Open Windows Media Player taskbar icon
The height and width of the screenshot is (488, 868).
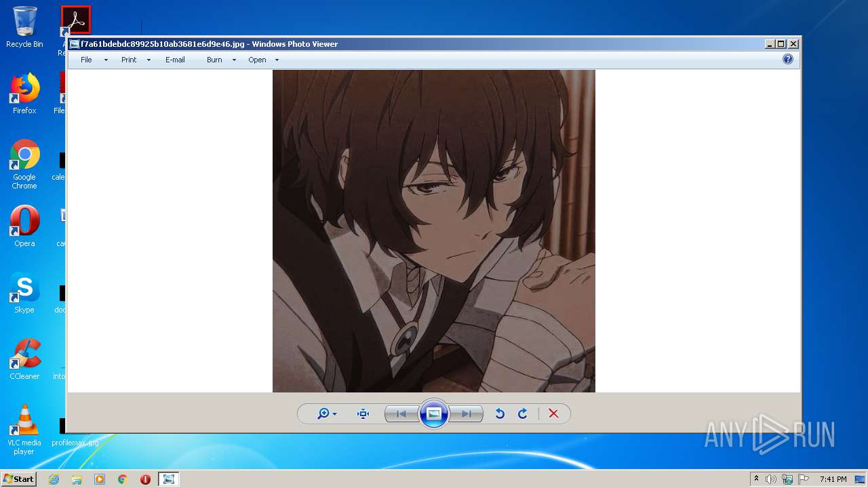pyautogui.click(x=100, y=479)
